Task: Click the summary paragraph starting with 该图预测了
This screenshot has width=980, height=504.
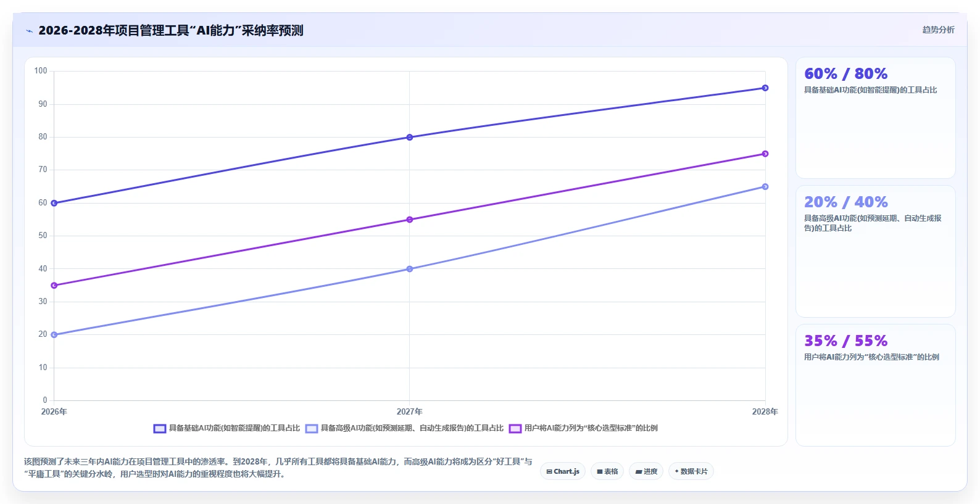Action: pos(278,468)
